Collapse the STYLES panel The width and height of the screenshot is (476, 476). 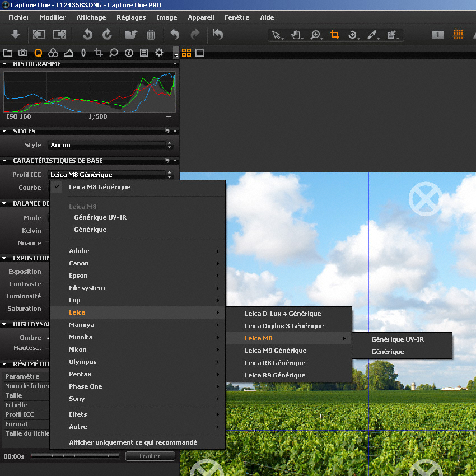pos(4,131)
